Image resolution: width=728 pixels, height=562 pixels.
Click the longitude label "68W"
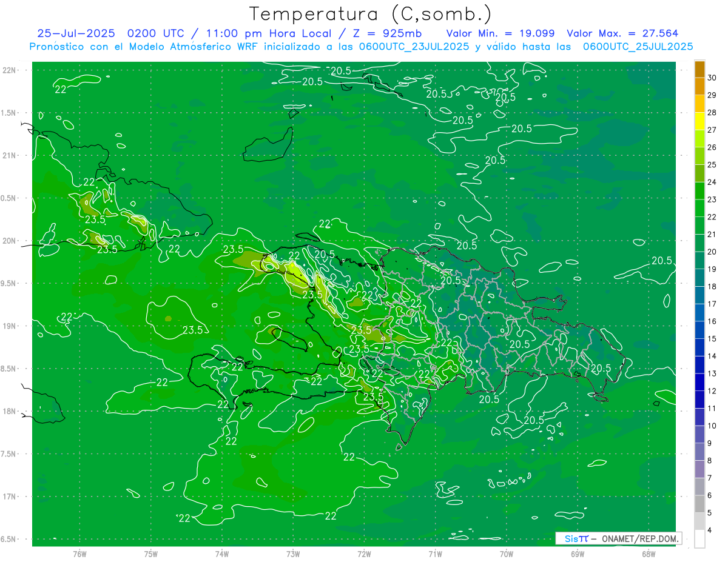(648, 554)
